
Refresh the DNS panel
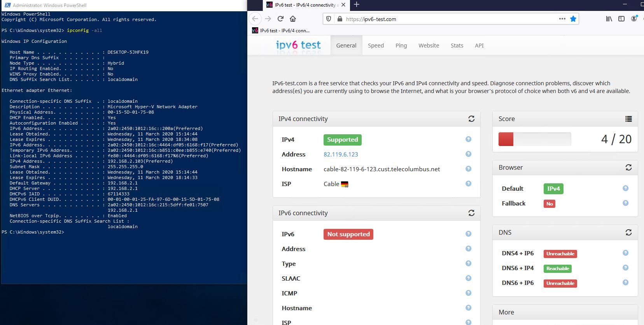[628, 232]
